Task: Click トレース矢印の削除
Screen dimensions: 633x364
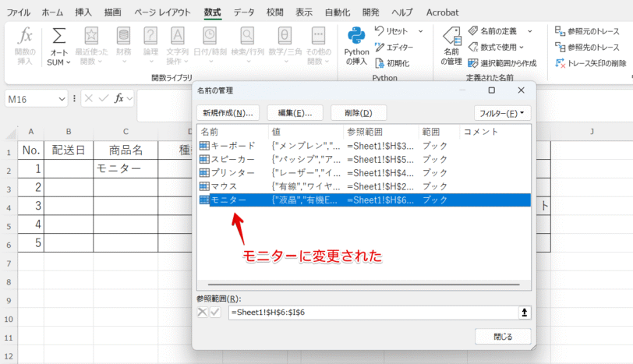Action: coord(591,63)
